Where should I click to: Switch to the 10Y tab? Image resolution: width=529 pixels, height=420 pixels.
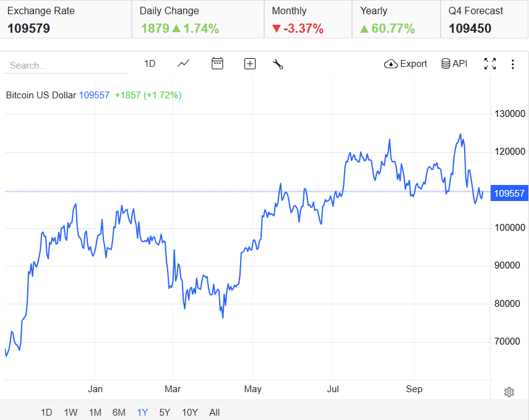point(189,412)
